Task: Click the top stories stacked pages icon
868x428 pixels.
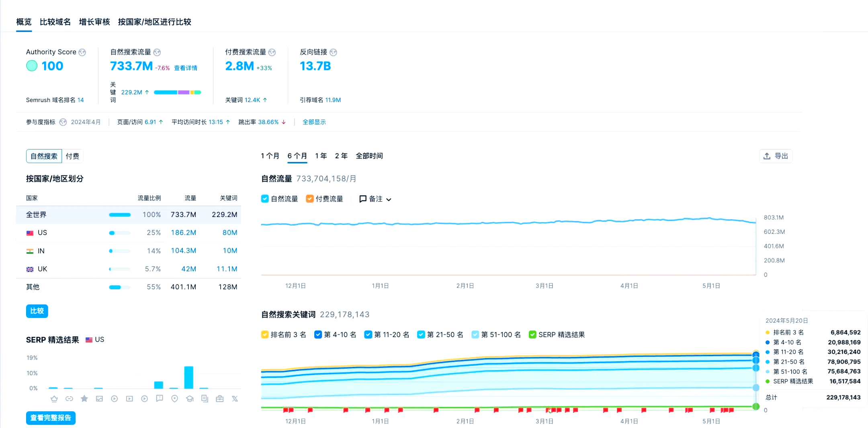Action: [x=205, y=399]
